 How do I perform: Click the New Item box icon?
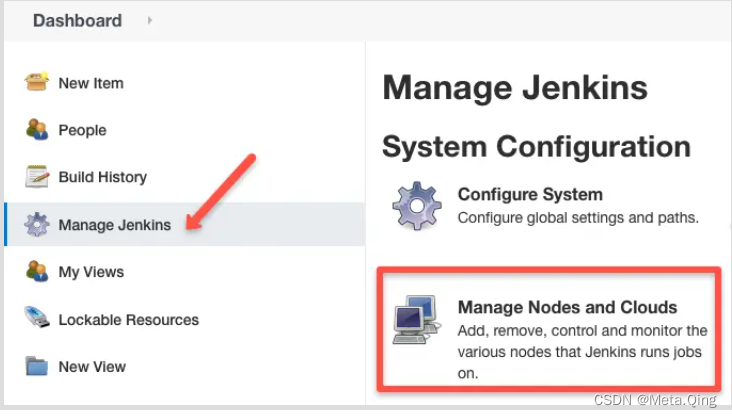point(37,82)
